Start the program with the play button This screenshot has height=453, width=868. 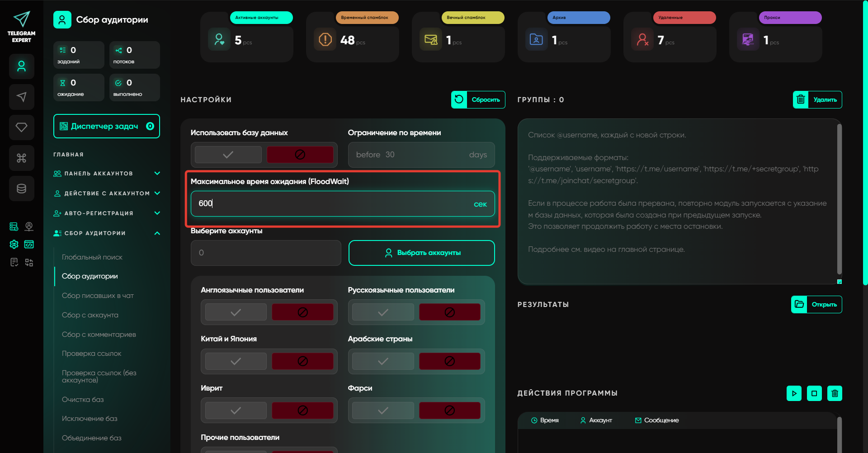pyautogui.click(x=794, y=393)
